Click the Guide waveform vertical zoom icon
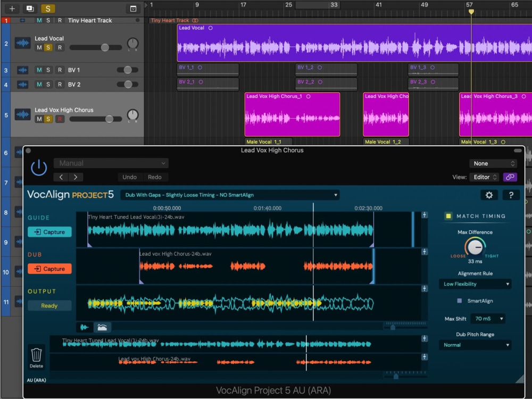This screenshot has height=399, width=532. click(x=424, y=215)
